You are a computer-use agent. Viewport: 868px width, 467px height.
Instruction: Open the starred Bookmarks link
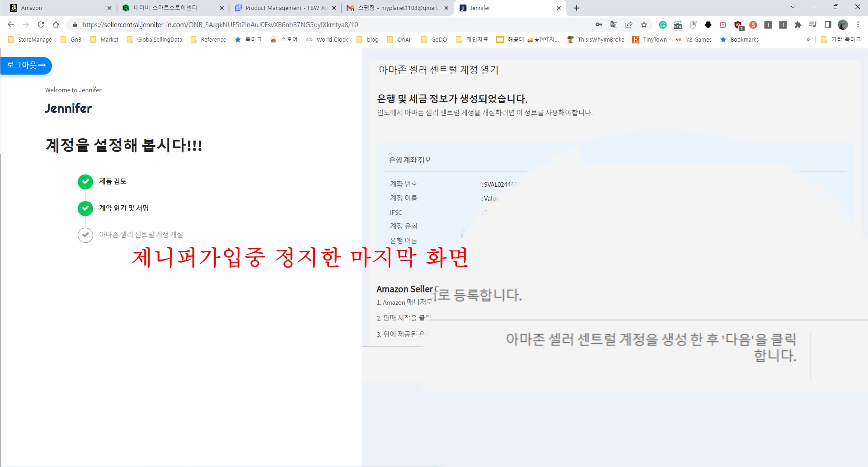[x=739, y=40]
